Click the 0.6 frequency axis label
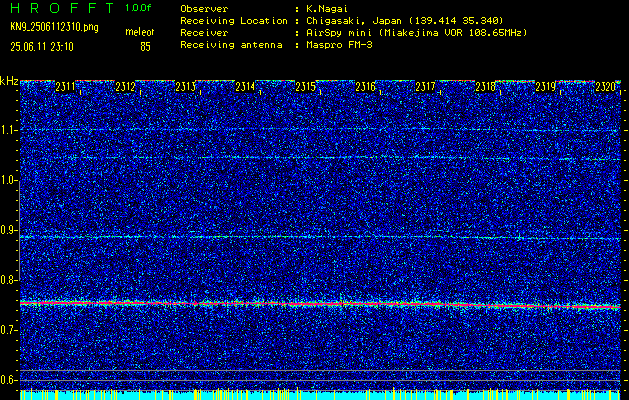Viewport: 629px width, 400px height. point(8,380)
